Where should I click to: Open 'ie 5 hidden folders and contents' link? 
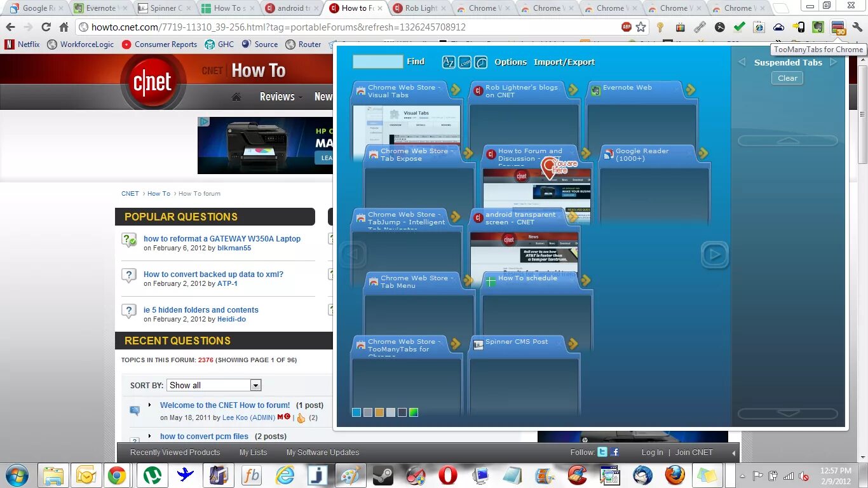click(x=201, y=310)
